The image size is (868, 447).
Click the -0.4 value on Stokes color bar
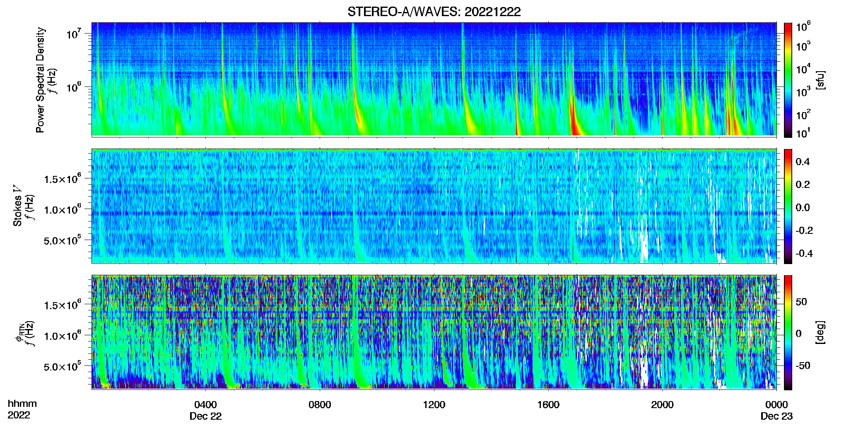coord(804,253)
